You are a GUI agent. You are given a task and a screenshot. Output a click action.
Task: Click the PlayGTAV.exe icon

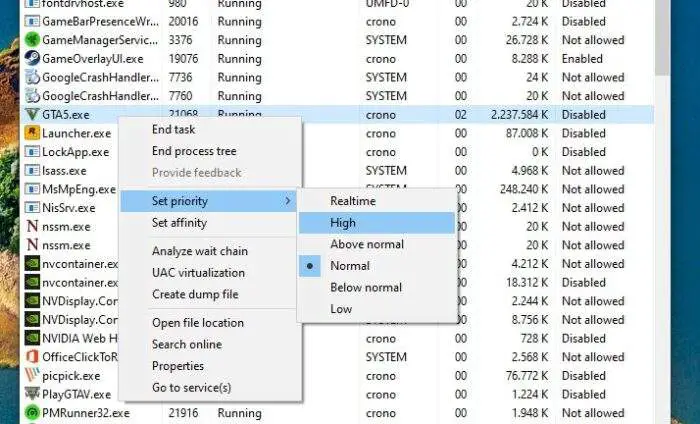point(32,394)
